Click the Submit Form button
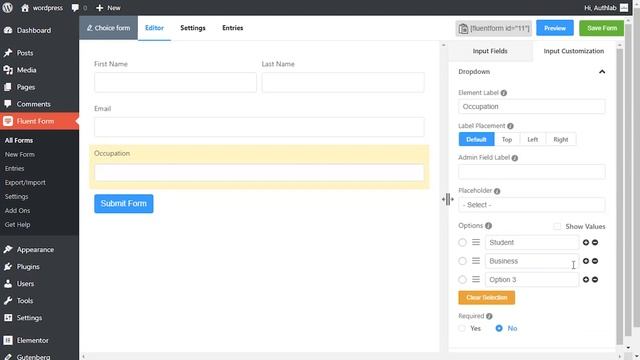This screenshot has width=640, height=360. point(124,203)
